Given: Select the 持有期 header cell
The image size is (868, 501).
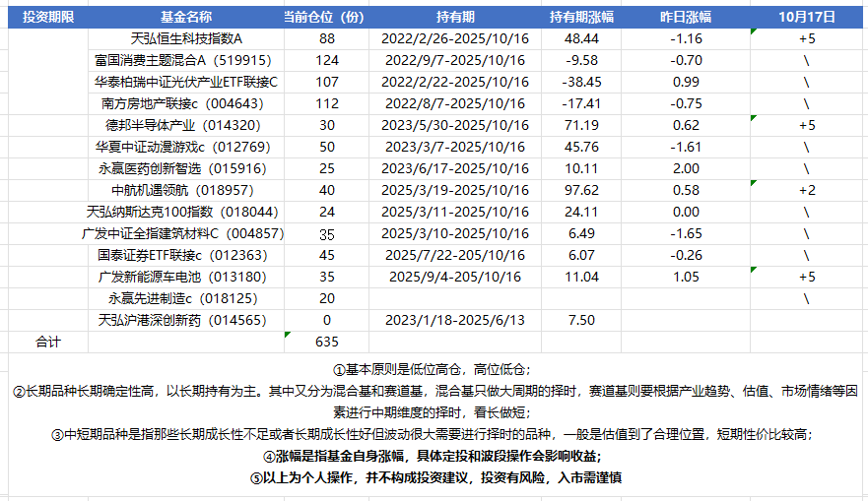Looking at the screenshot, I should click(455, 17).
